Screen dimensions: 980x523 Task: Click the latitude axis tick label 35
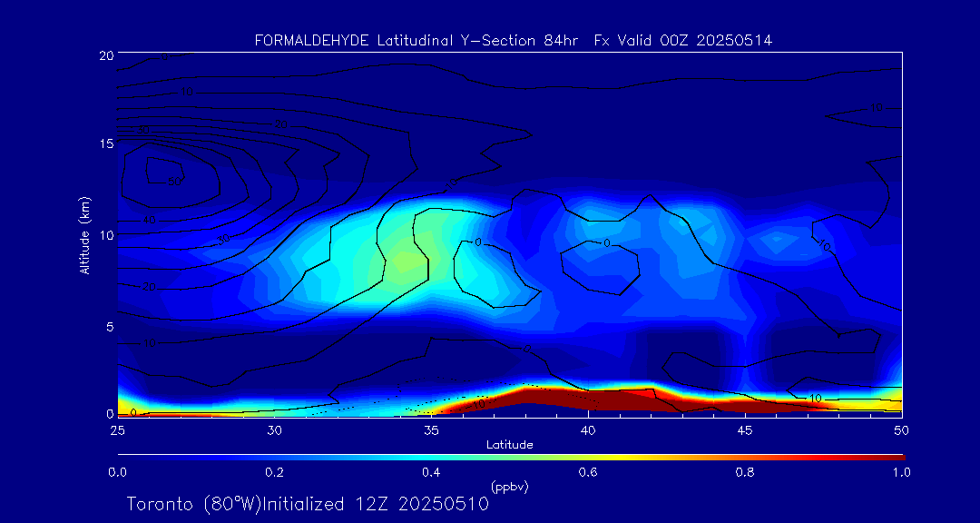pos(431,430)
